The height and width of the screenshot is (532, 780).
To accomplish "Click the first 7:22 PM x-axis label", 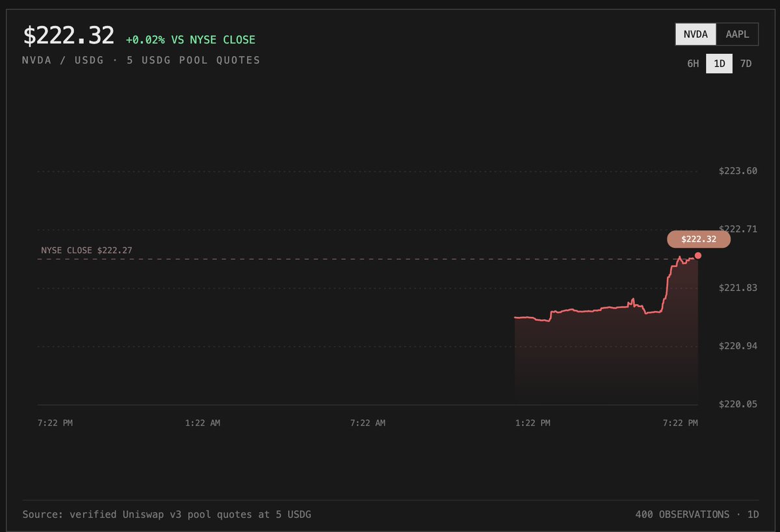I will coord(55,422).
